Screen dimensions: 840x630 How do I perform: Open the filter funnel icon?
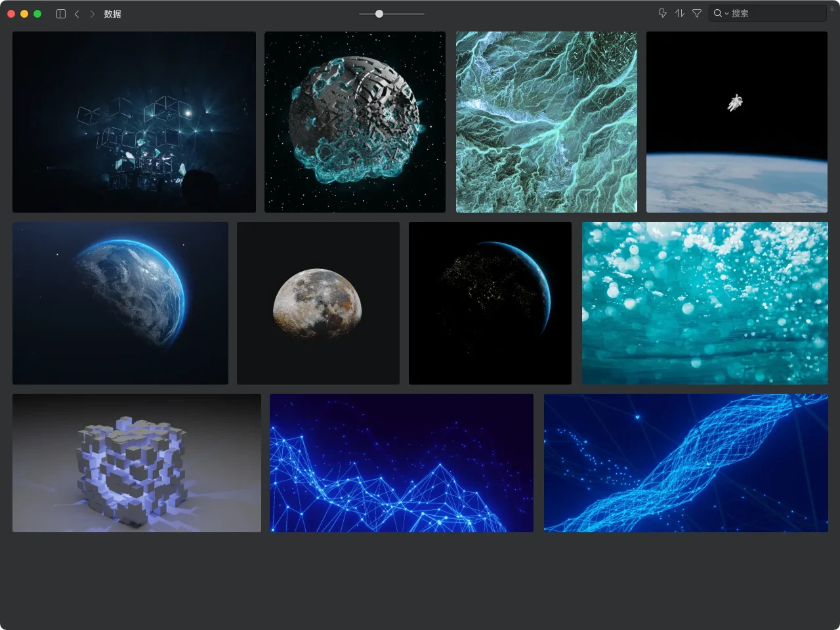point(697,13)
